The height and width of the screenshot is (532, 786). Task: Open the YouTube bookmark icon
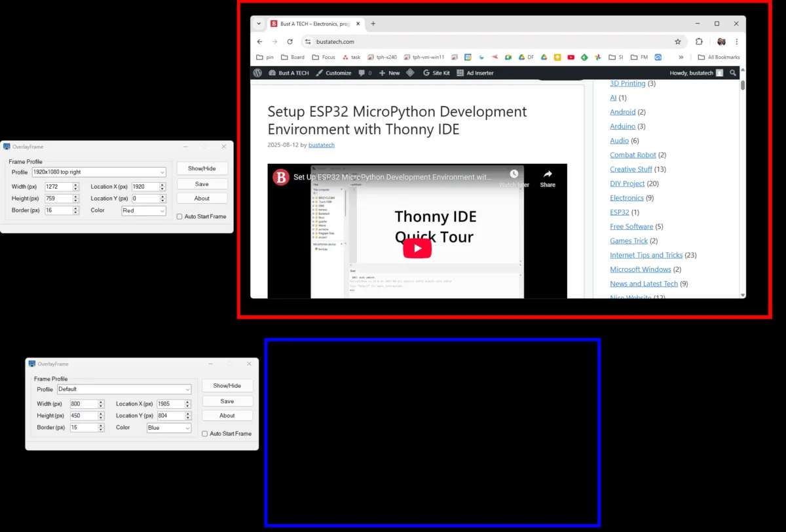point(571,57)
